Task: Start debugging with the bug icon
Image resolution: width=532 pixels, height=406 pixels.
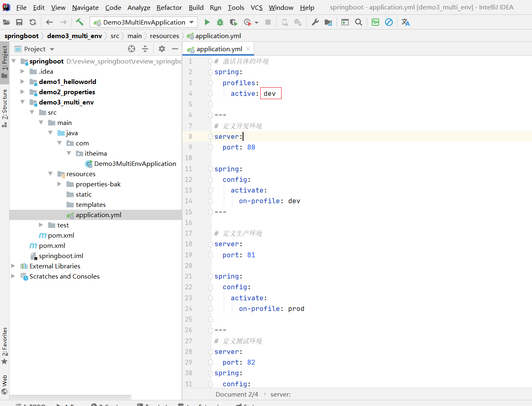Action: 220,22
